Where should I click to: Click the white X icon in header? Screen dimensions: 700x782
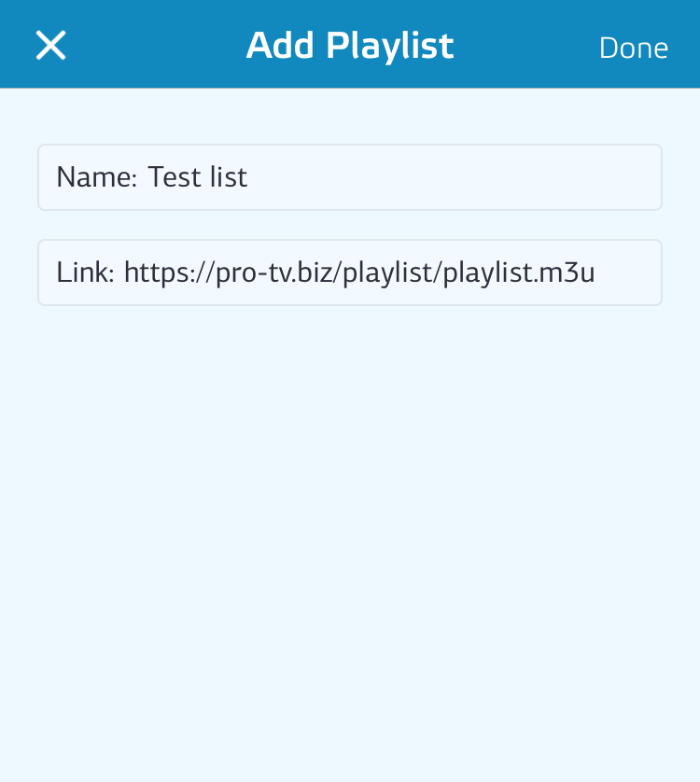click(x=50, y=45)
